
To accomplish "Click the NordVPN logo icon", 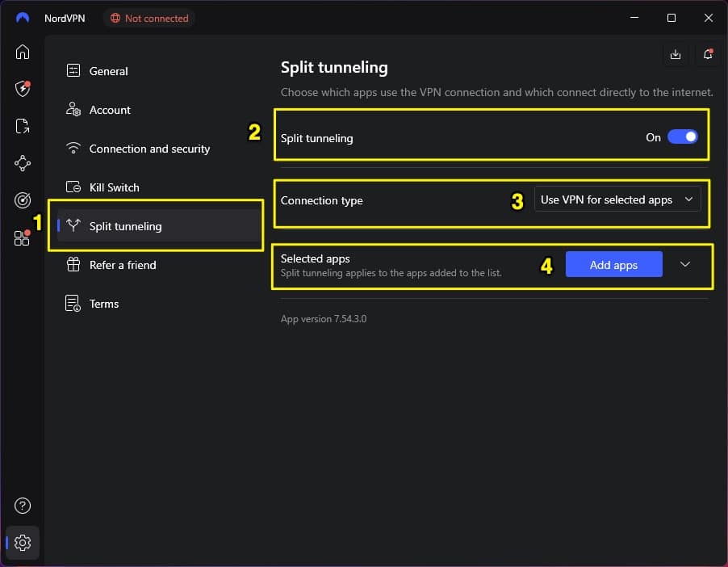I will pos(23,18).
